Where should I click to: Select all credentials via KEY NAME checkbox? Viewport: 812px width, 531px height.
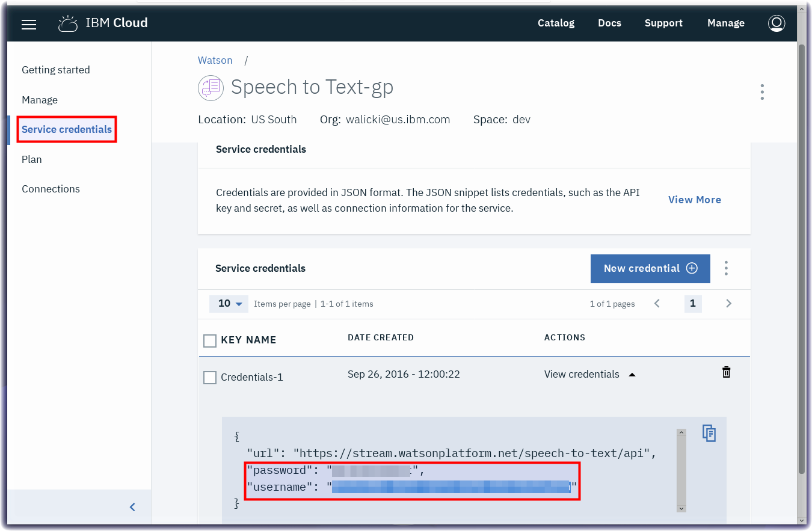209,341
